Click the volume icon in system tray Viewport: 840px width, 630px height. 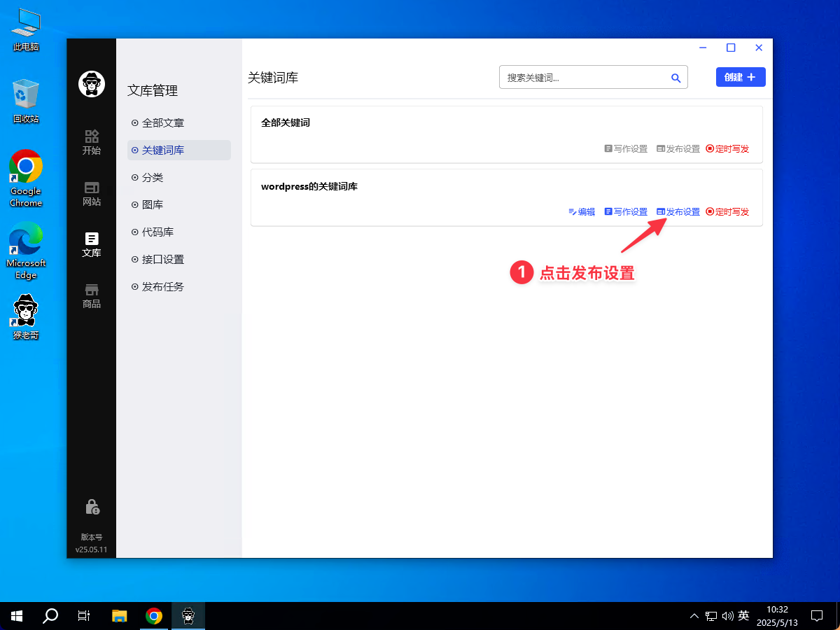pos(727,616)
